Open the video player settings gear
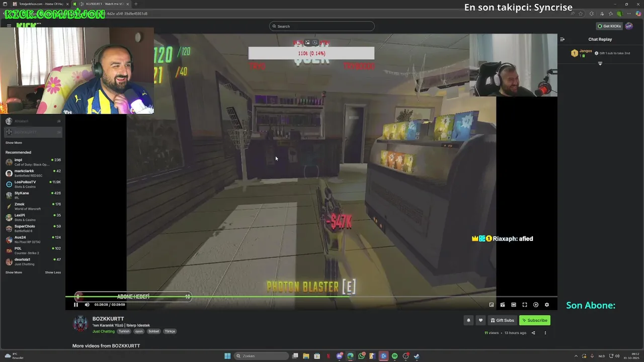Viewport: 644px width, 362px height. tap(547, 305)
